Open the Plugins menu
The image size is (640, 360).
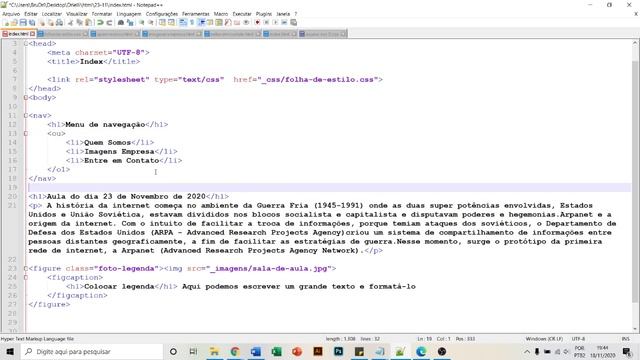264,14
